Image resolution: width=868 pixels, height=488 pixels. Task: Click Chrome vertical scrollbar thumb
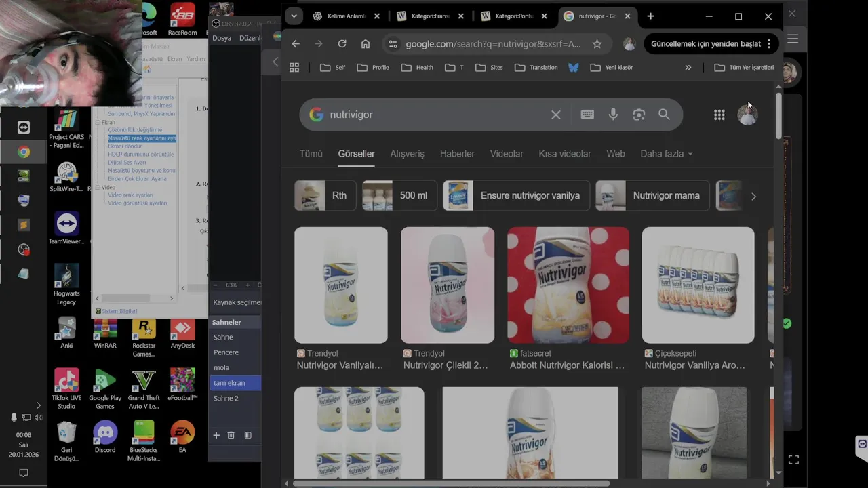(778, 115)
